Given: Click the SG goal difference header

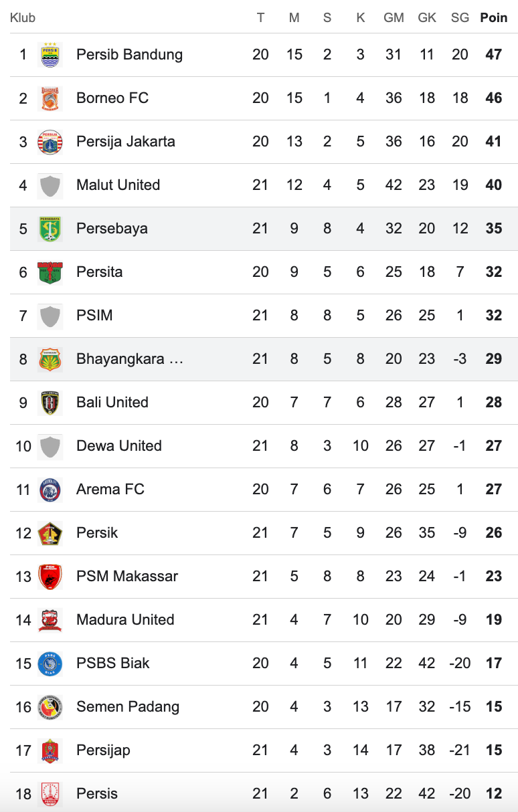Looking at the screenshot, I should pos(460,18).
